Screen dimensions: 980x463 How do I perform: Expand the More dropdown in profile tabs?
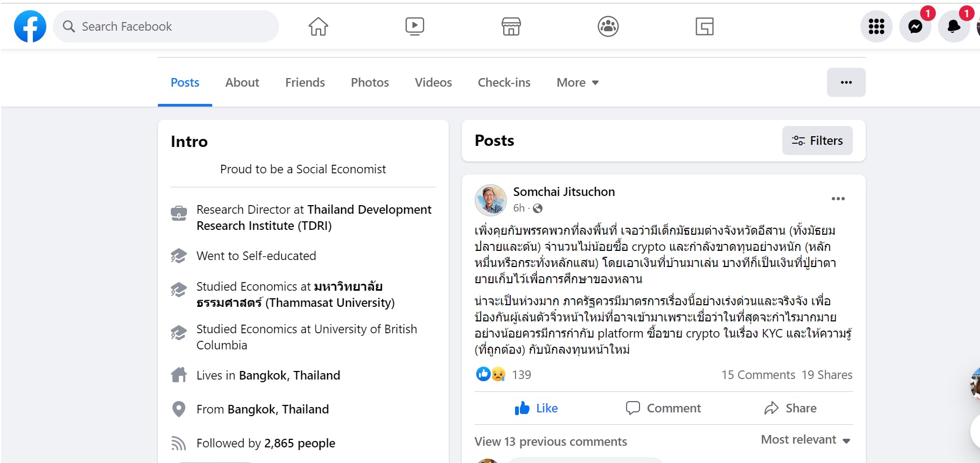[578, 82]
